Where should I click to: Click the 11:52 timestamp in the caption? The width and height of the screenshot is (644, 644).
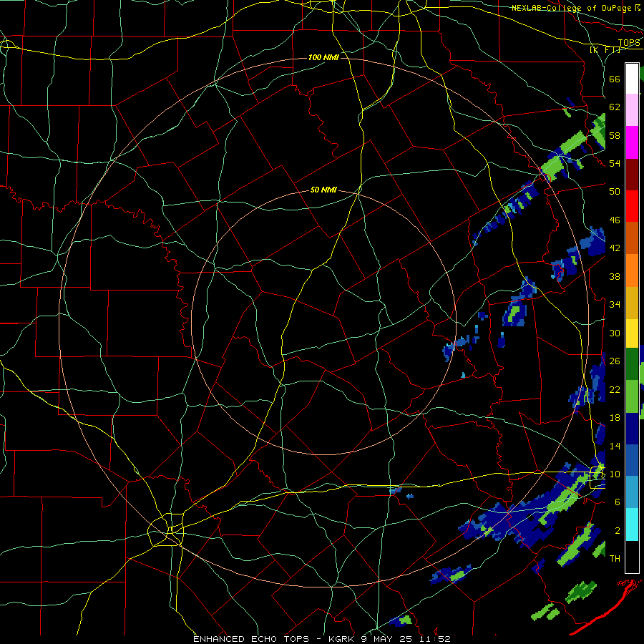pyautogui.click(x=435, y=639)
